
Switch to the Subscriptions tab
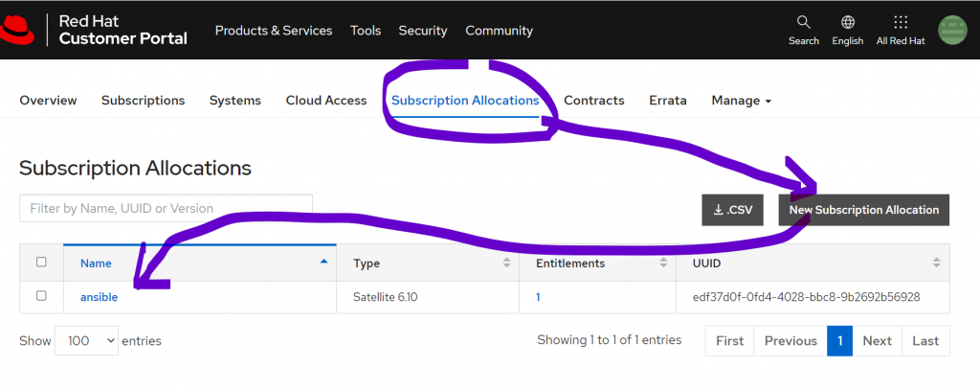tap(143, 101)
